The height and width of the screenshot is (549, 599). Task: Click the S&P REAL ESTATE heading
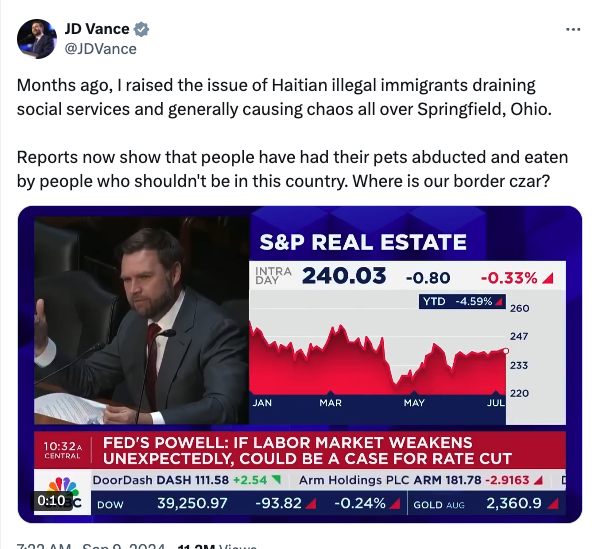coord(363,242)
